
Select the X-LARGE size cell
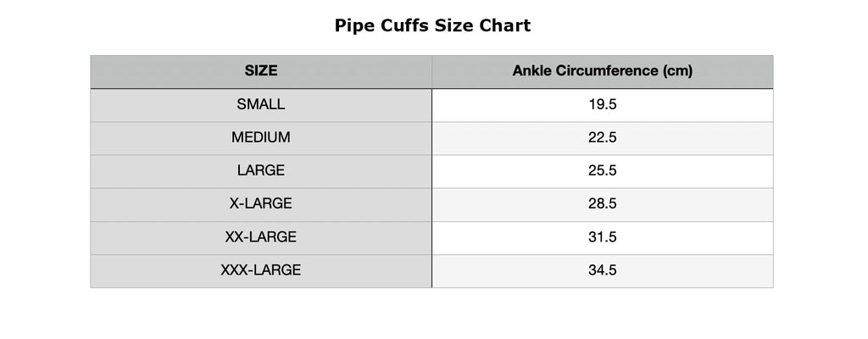[261, 204]
